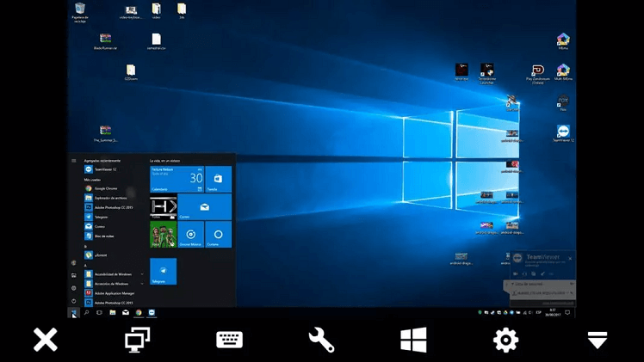644x362 pixels.
Task: Expand the Accesibilidad de Windows folder
Action: coord(112,273)
